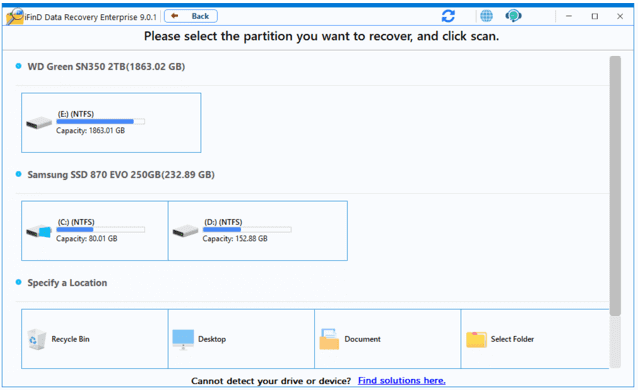Minimize the iFinD window

click(x=569, y=16)
